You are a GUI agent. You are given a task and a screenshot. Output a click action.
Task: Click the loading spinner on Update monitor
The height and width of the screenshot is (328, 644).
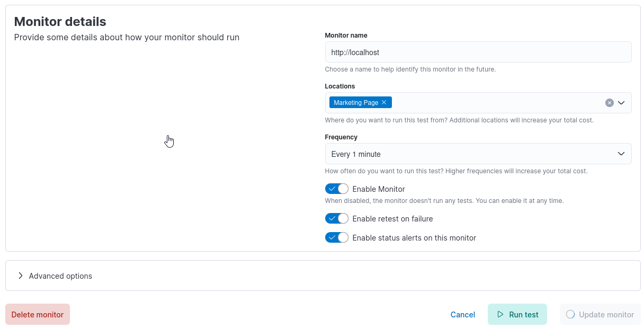(x=570, y=314)
